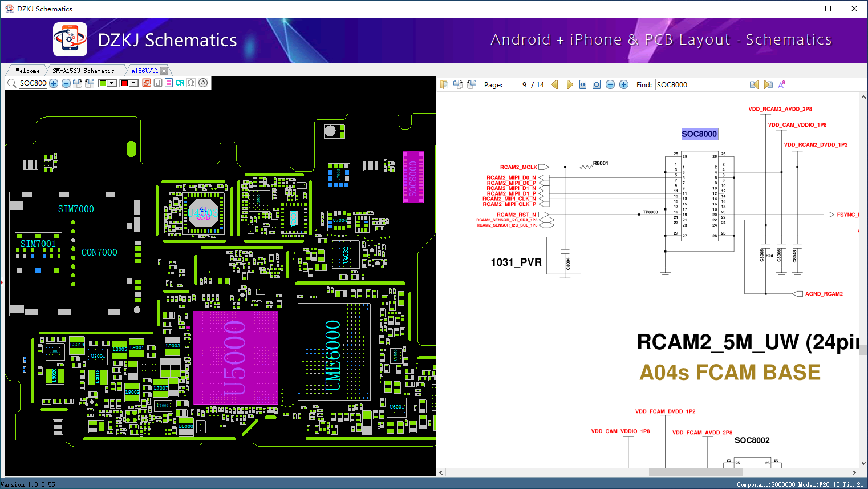Click the red highlight color swatch
This screenshot has width=868, height=489.
point(124,83)
